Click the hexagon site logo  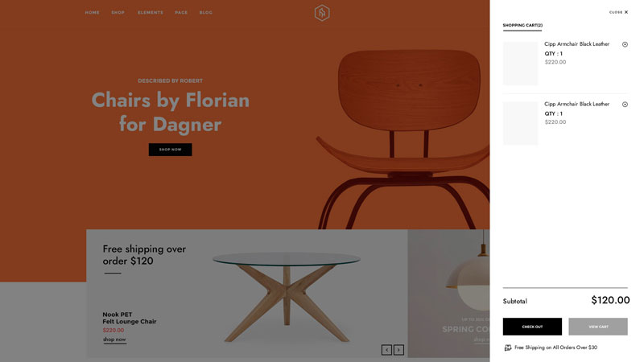coord(322,13)
